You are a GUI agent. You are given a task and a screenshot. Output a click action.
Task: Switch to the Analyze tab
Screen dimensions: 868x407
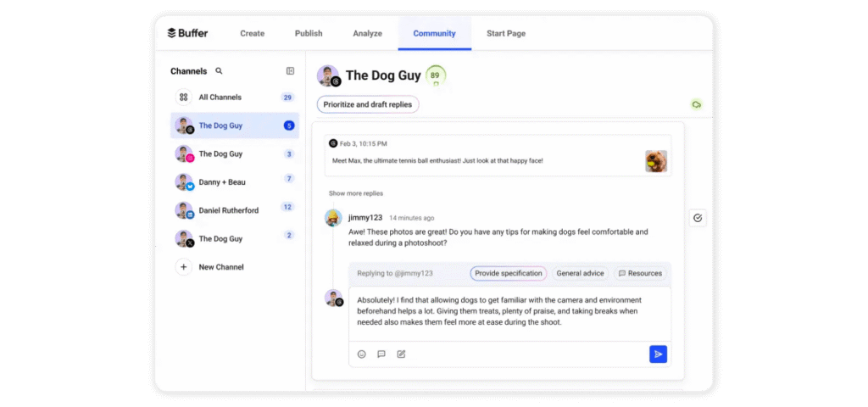(367, 33)
